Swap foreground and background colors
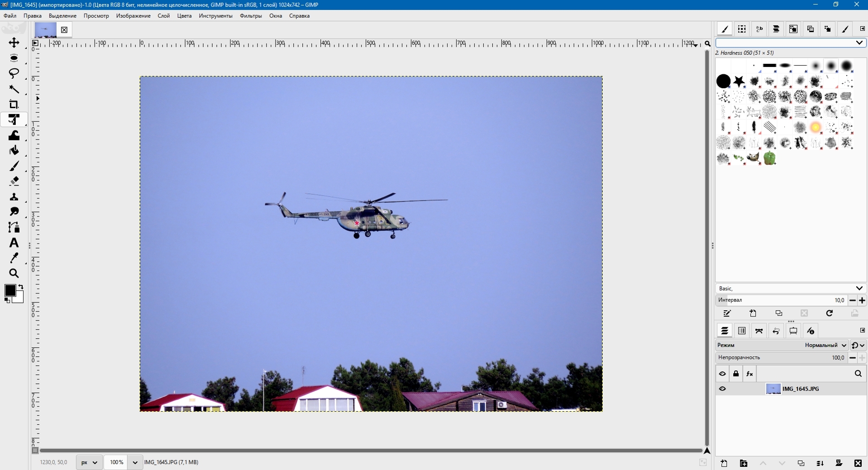The width and height of the screenshot is (868, 470). [21, 287]
